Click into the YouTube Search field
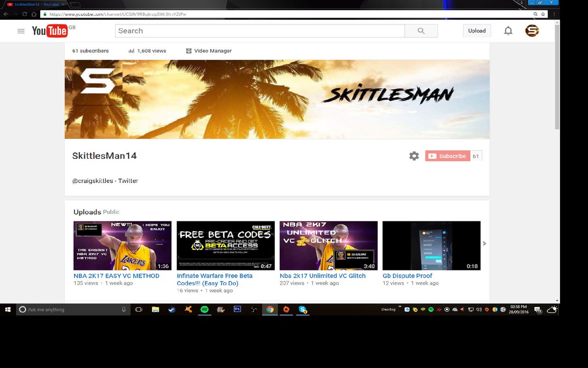The width and height of the screenshot is (588, 368). (x=260, y=31)
